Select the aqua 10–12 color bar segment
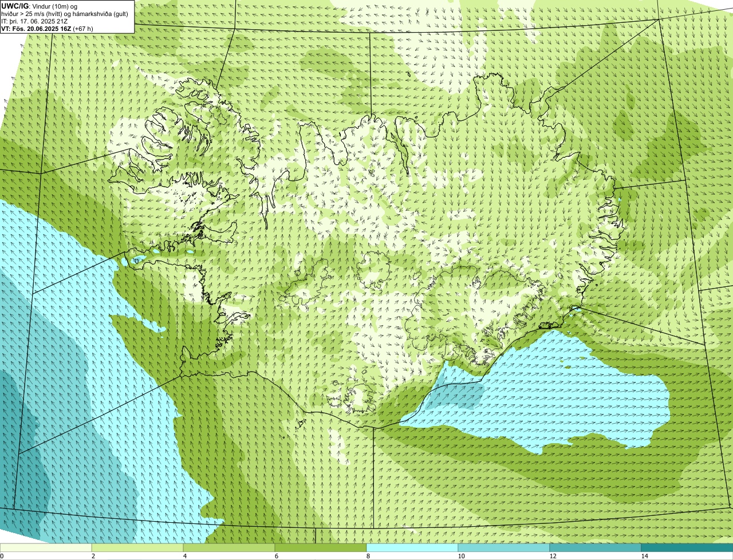The width and height of the screenshot is (733, 560). tap(504, 547)
